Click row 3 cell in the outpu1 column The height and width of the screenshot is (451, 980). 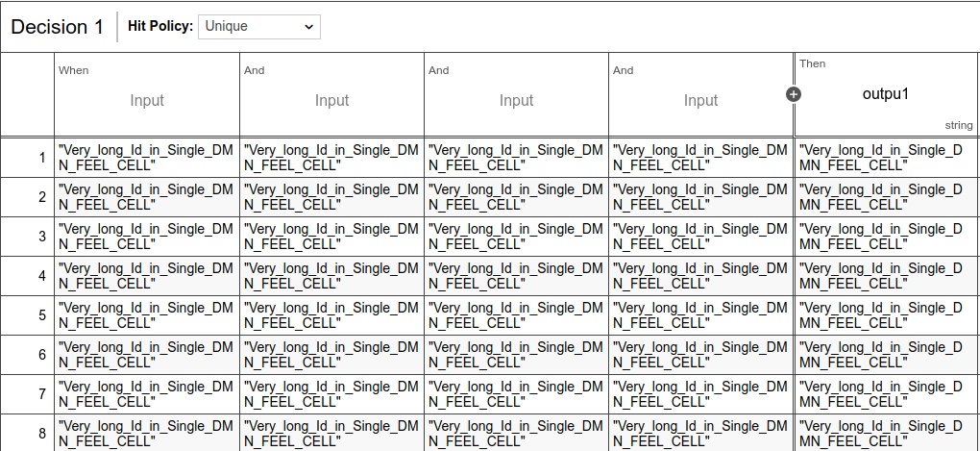886,237
